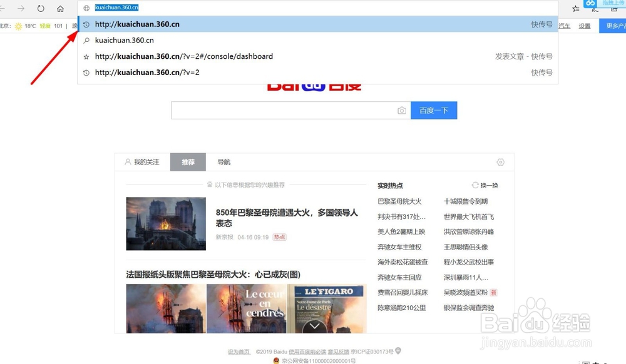626x364 pixels.
Task: Click the browser home icon
Action: (x=60, y=8)
